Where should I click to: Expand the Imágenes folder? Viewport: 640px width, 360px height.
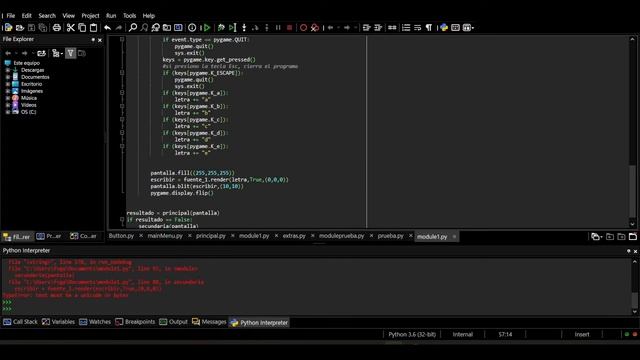tap(8, 91)
